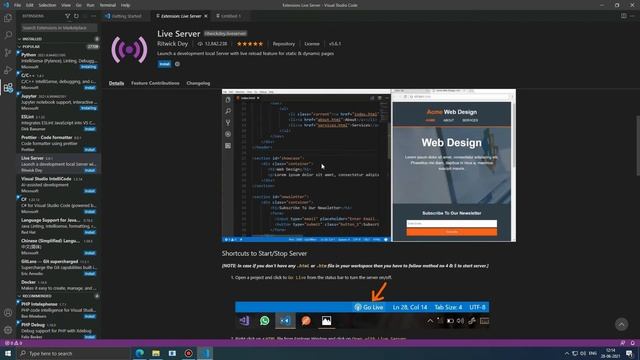Image resolution: width=640 pixels, height=360 pixels.
Task: Open the View menu
Action: click(x=66, y=5)
